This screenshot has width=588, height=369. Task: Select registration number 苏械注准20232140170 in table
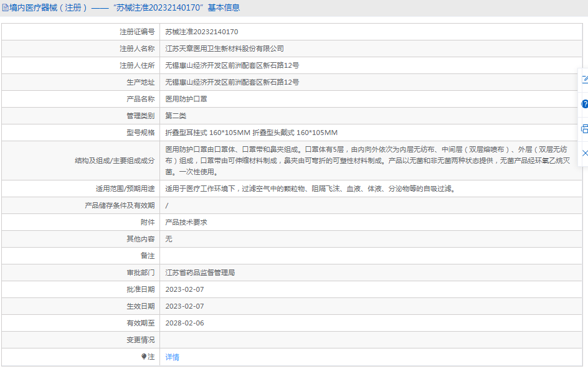tap(202, 32)
